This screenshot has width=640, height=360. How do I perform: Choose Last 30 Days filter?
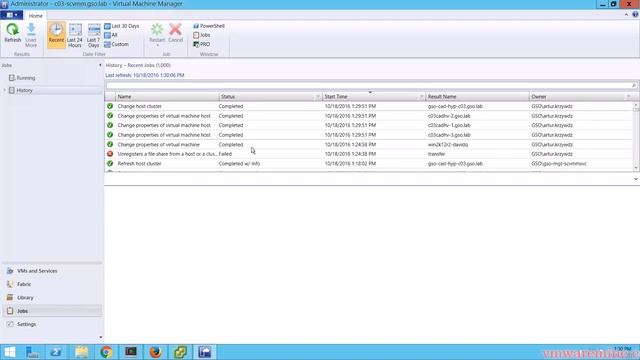(122, 26)
